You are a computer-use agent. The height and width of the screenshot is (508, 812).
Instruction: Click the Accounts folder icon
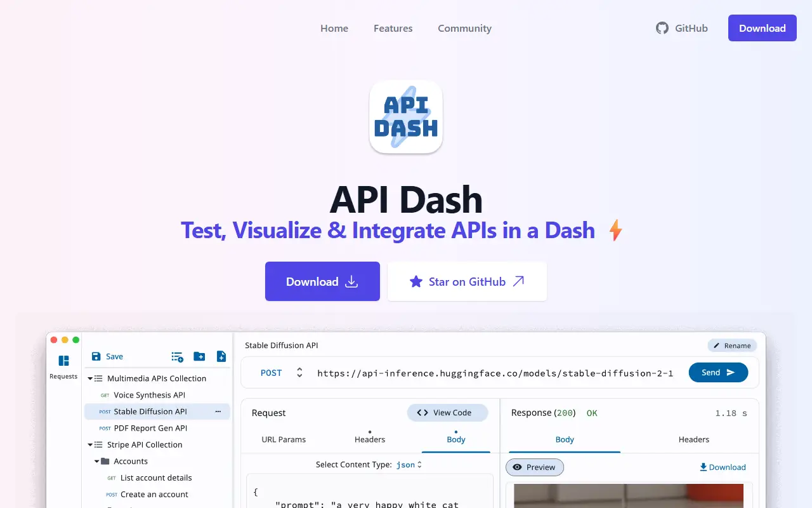click(105, 461)
